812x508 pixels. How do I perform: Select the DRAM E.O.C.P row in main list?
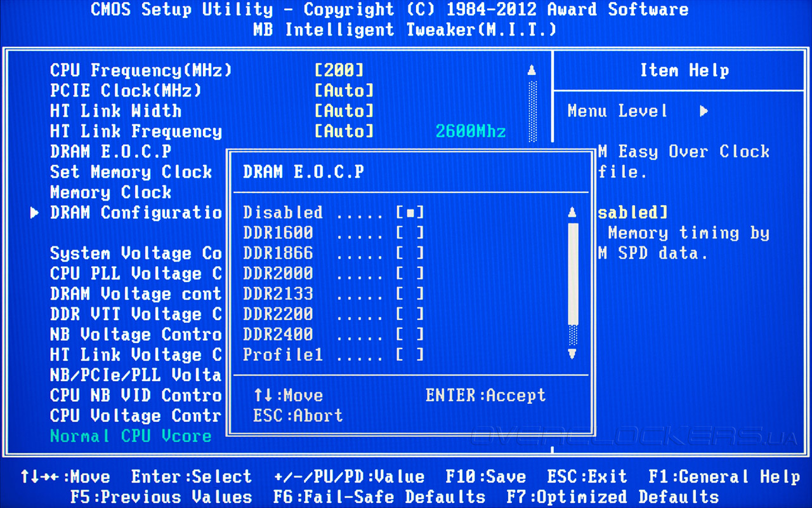click(x=111, y=152)
